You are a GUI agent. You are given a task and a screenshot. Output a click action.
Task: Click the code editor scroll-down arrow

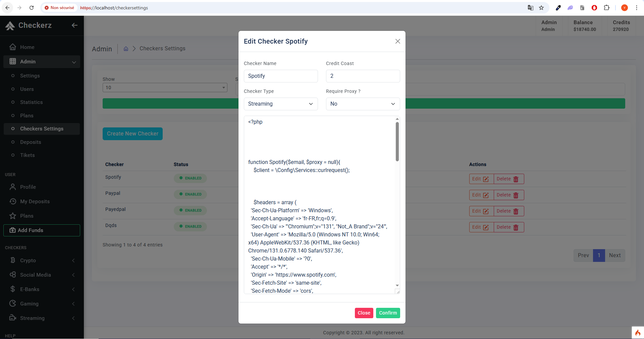[397, 285]
